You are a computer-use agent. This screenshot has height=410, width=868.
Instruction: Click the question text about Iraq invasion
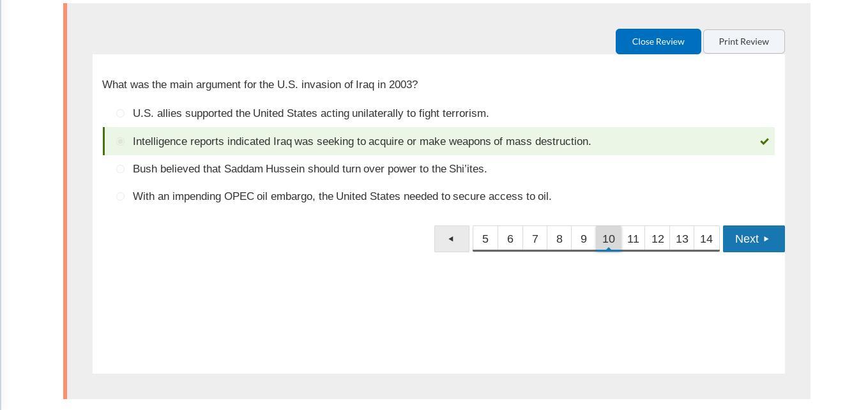260,84
